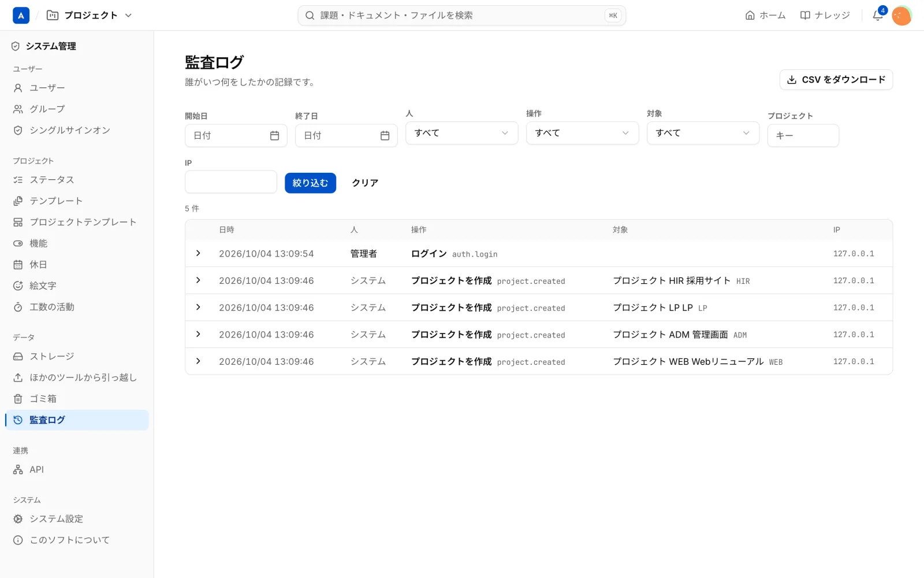Open ナレッジ link
Image resolution: width=924 pixels, height=578 pixels.
(x=825, y=16)
